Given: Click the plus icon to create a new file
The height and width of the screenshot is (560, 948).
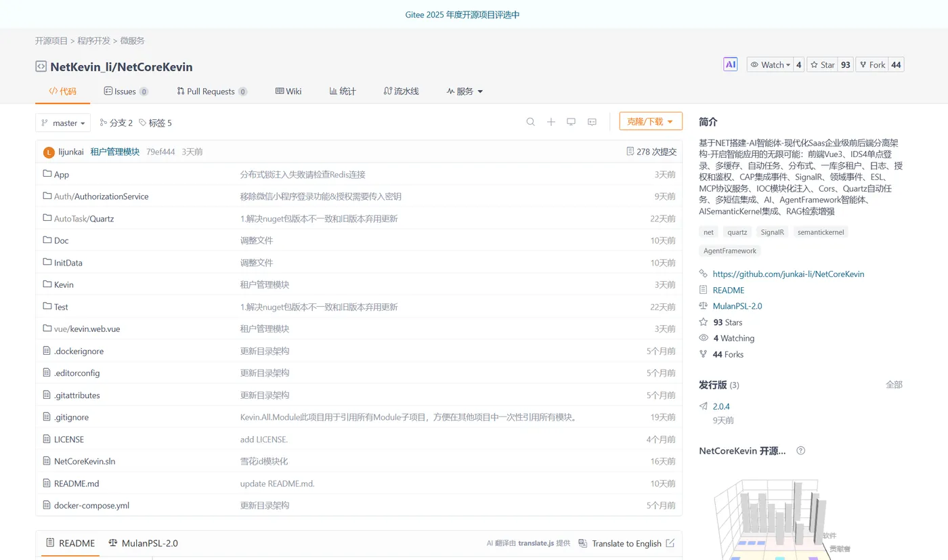Looking at the screenshot, I should point(551,122).
